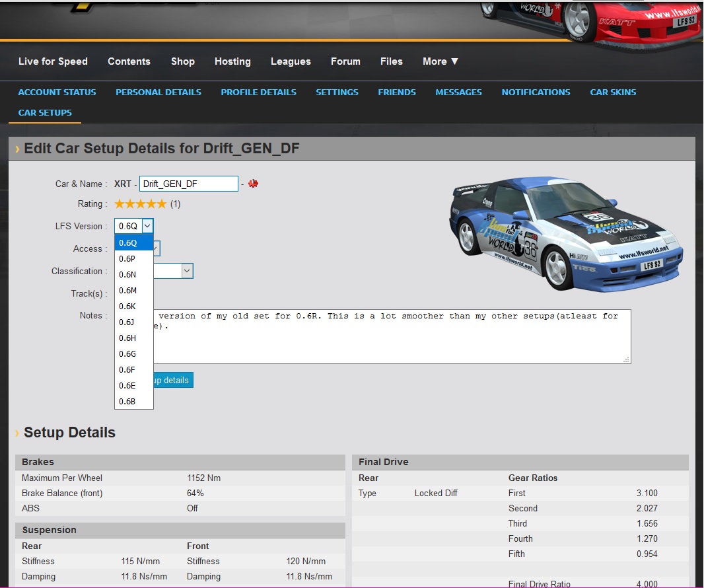Open the Files section
The width and height of the screenshot is (704, 588).
coord(392,61)
